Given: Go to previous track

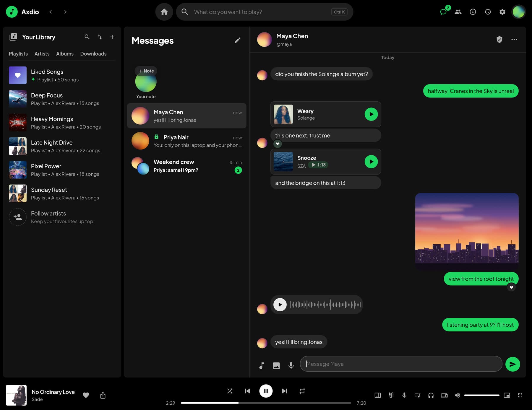Looking at the screenshot, I should click(x=248, y=391).
